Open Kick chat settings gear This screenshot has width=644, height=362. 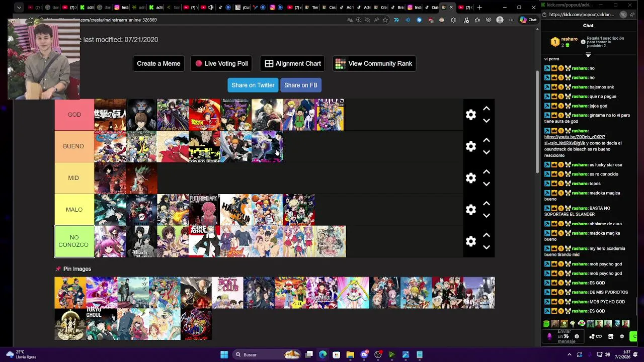pos(622,336)
